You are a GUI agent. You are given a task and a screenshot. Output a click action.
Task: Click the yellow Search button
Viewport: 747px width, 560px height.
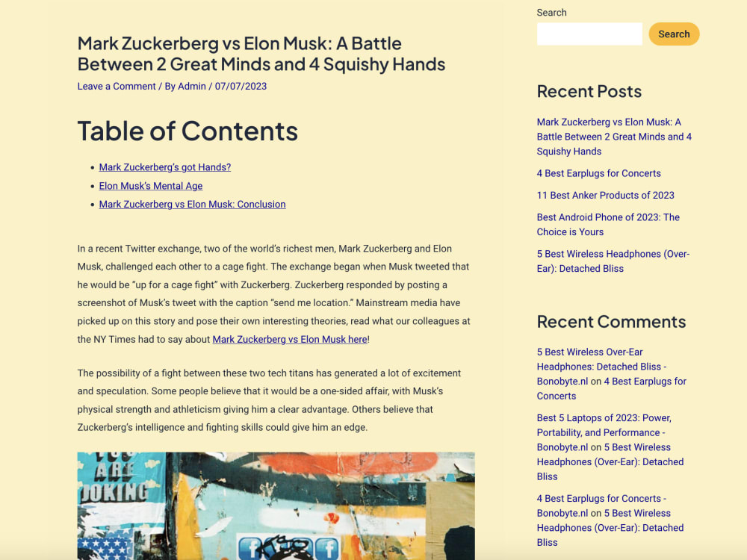[x=674, y=34]
